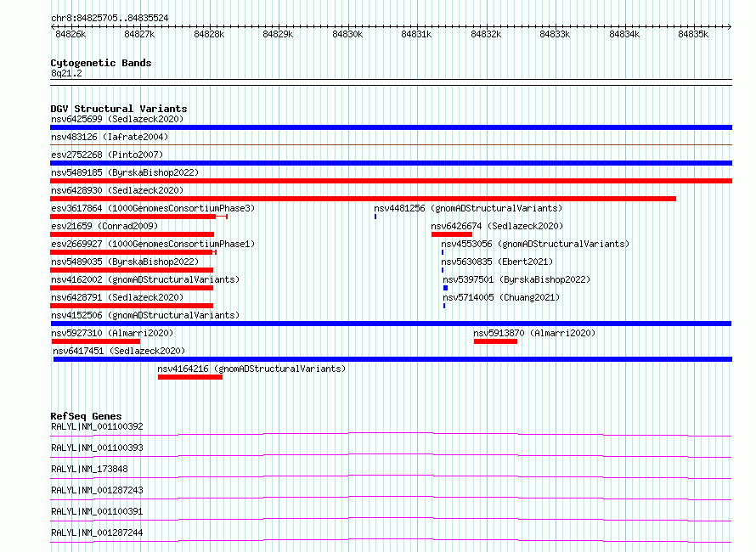This screenshot has height=552, width=756.
Task: Select the nsv6428791 (Sedlazeck2020) label
Action: tap(117, 297)
